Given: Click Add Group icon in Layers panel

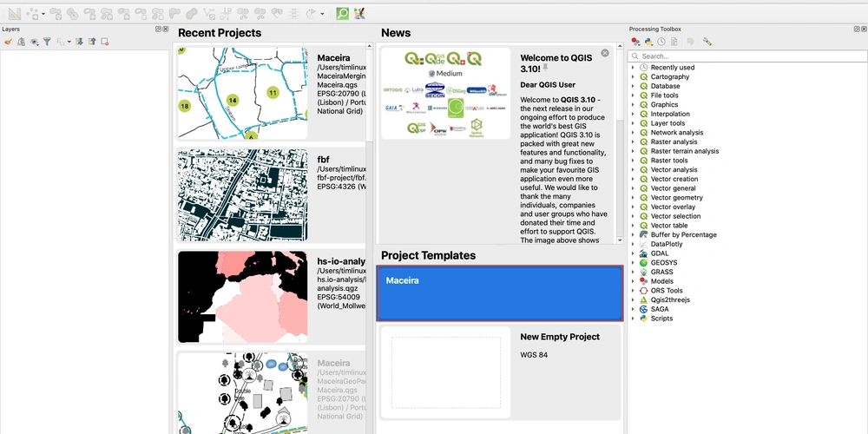Looking at the screenshot, I should tap(21, 42).
